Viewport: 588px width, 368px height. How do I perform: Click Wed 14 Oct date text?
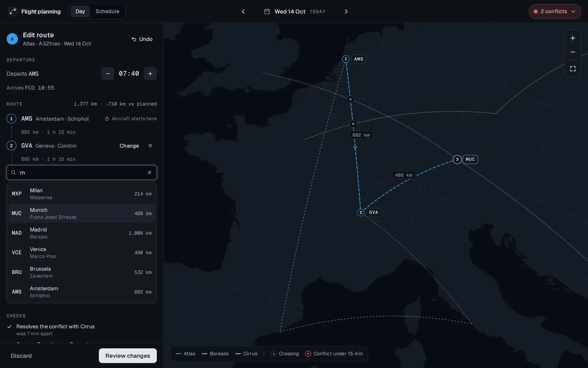[x=290, y=11]
